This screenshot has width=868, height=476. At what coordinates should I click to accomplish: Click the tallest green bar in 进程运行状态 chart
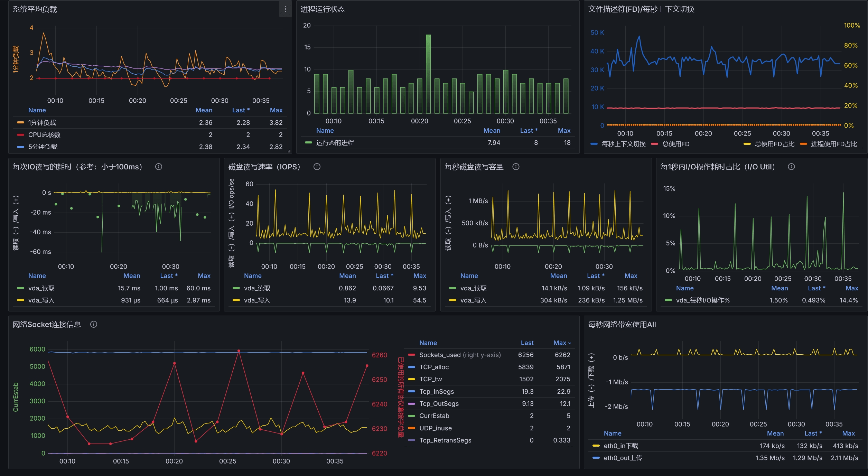[x=428, y=74]
